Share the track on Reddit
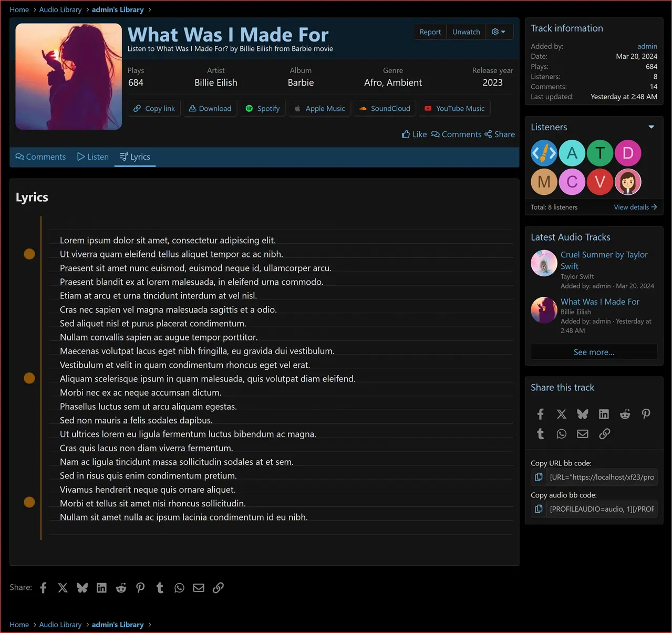The height and width of the screenshot is (633, 672). point(624,414)
